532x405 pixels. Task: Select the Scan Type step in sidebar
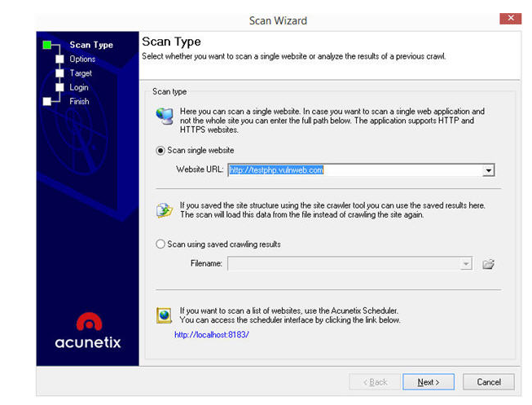coord(91,45)
